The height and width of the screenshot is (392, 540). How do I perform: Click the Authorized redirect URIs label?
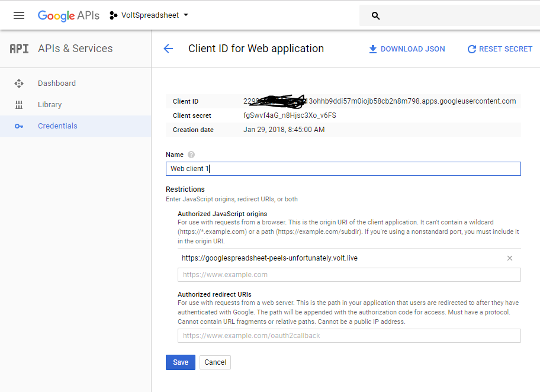pos(214,294)
